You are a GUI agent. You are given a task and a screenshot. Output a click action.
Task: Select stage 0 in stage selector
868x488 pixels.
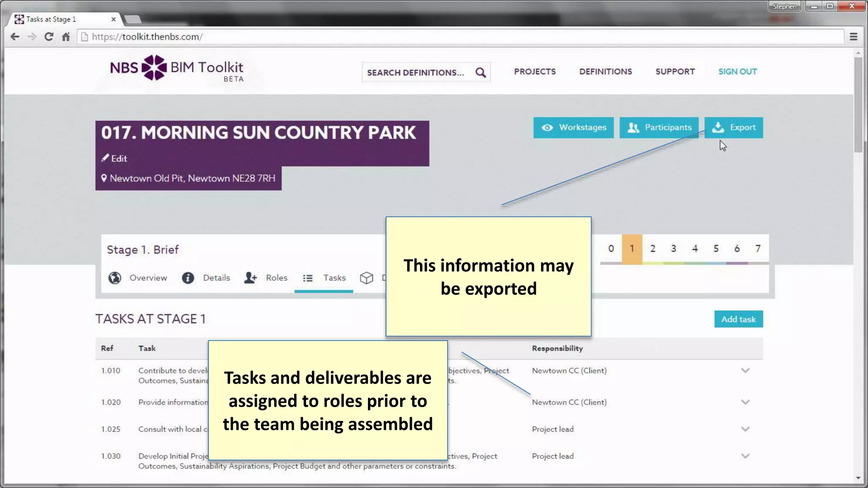pos(611,249)
